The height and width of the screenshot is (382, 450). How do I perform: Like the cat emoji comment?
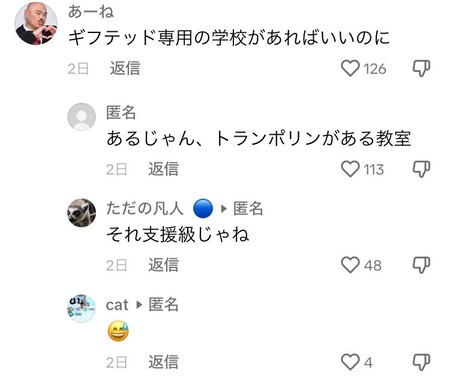[x=350, y=362]
